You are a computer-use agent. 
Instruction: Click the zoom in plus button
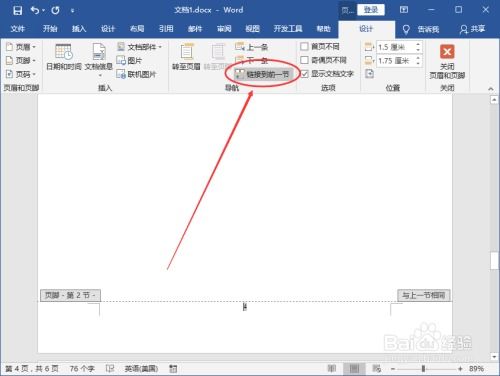coord(460,369)
